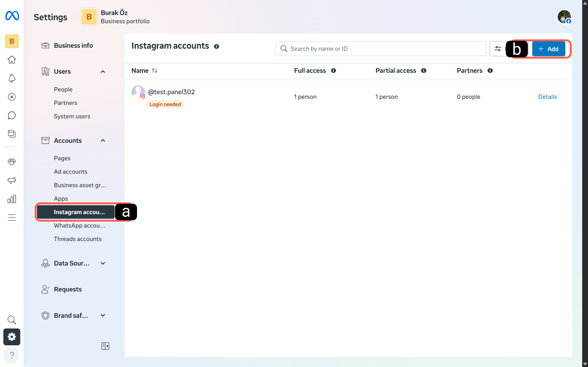Screen dimensions: 588x367
Task: Open Partners in the sidebar
Action: (66, 103)
